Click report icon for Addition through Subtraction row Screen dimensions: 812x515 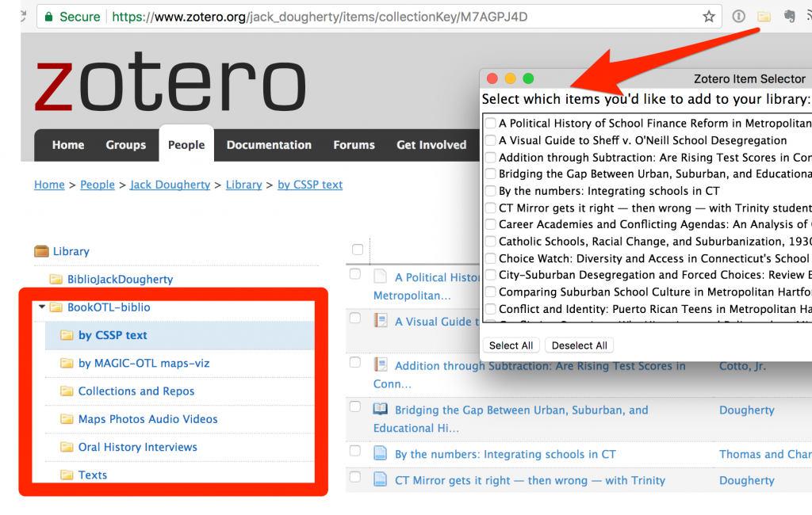tap(380, 364)
